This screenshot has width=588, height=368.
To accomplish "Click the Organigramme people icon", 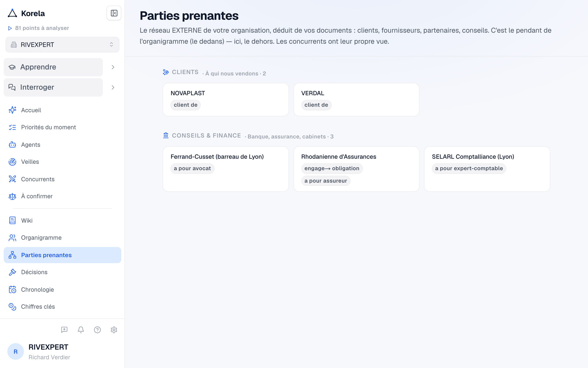I will coord(12,238).
